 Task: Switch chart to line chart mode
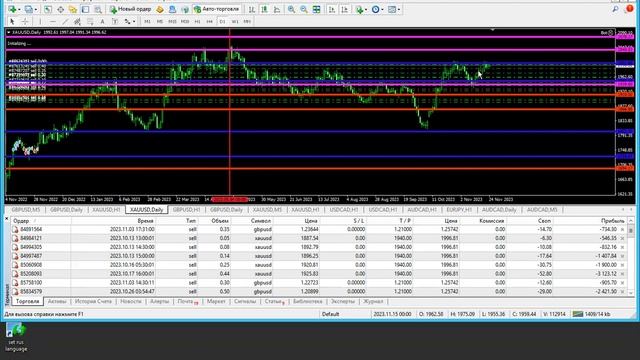(277, 9)
